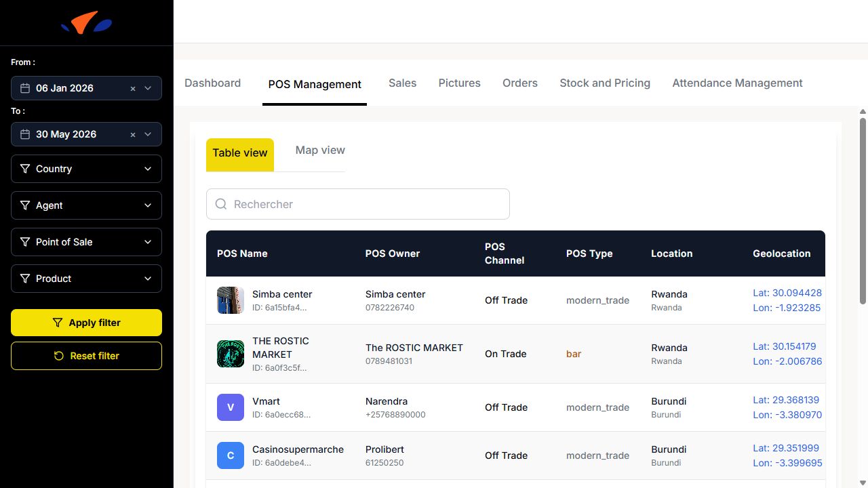Click funnel icon beside Country
The width and height of the screenshot is (868, 488).
[x=25, y=169]
